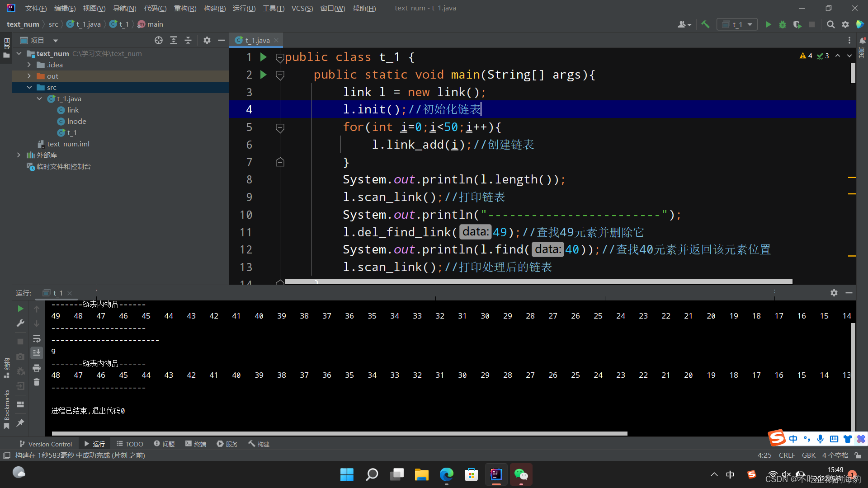
Task: Open 构建(B) menu
Action: (x=215, y=8)
